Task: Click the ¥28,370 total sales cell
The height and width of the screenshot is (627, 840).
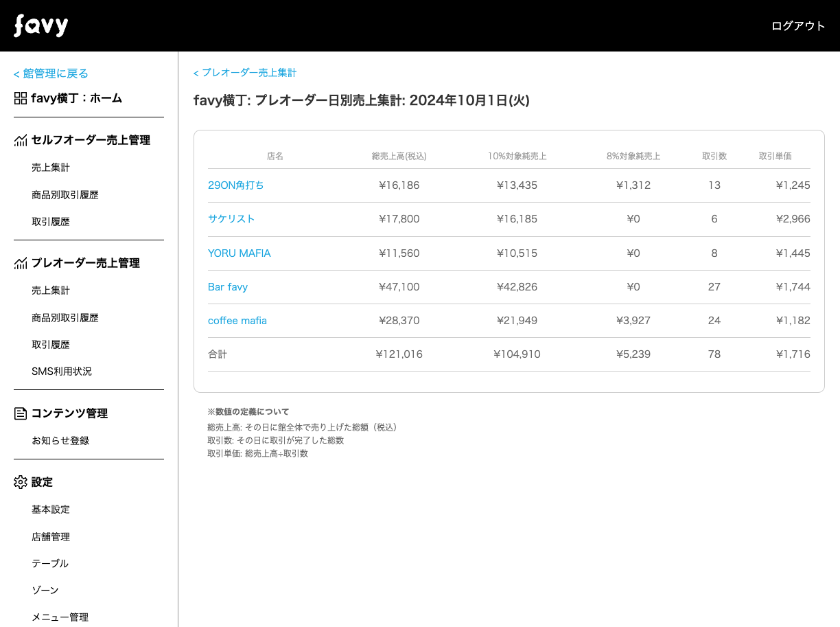Action: (399, 321)
